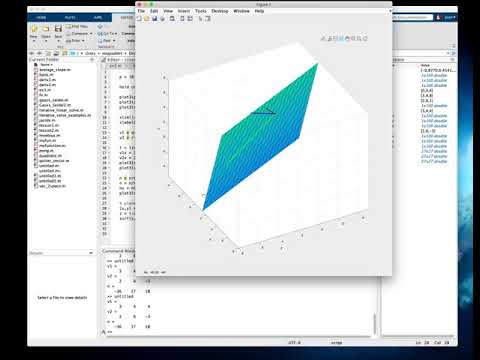Open Current Folder panel actions menu
Screen dimensions: 480x360
pyautogui.click(x=92, y=60)
